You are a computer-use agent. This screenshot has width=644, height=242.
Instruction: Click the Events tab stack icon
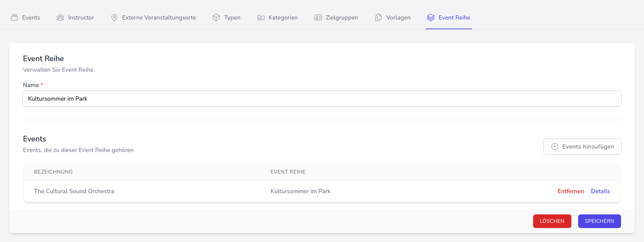tap(14, 17)
